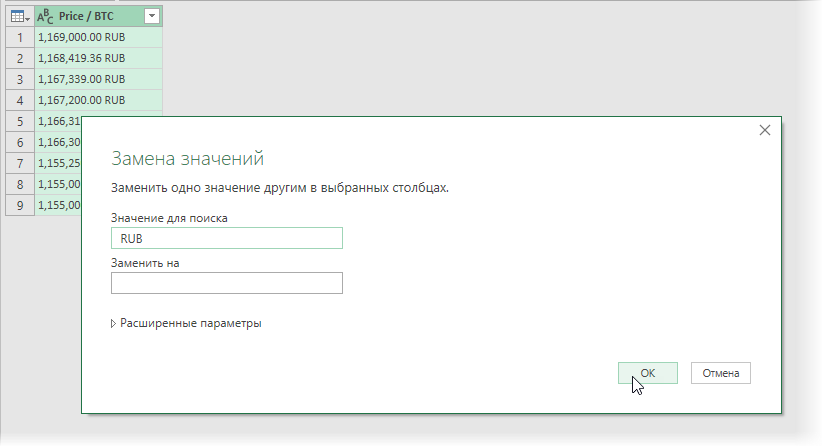The height and width of the screenshot is (447, 823).
Task: Click the ABC data type icon for Price / BTC
Action: [45, 16]
